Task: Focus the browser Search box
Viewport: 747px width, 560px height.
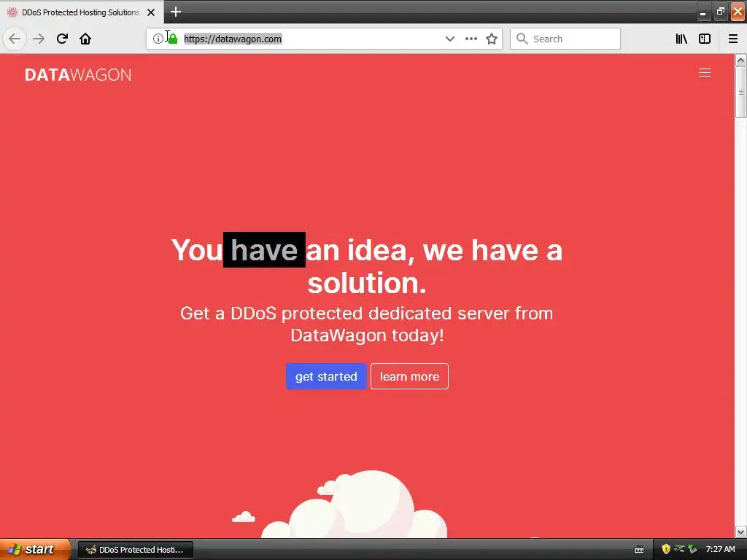Action: pos(565,39)
